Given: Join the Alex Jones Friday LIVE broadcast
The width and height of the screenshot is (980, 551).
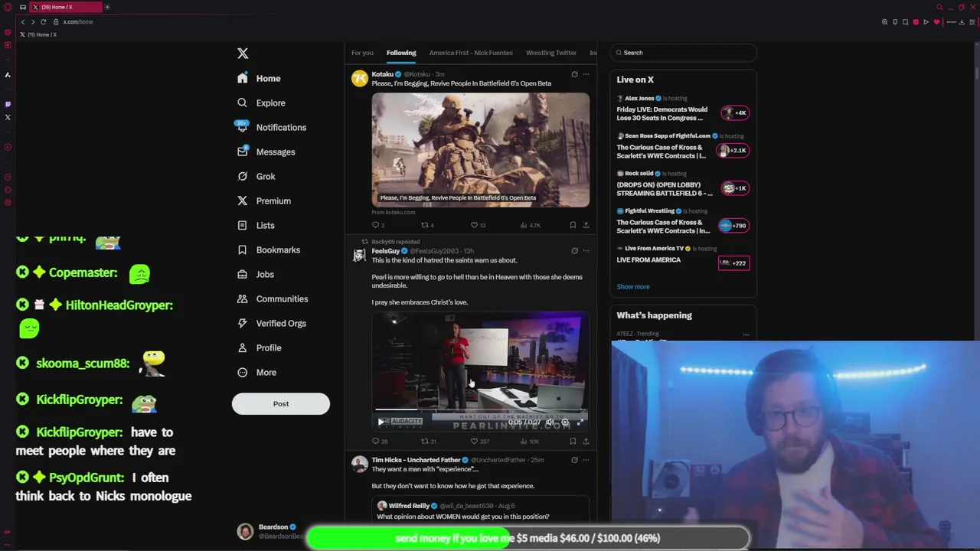Looking at the screenshot, I should [x=683, y=109].
